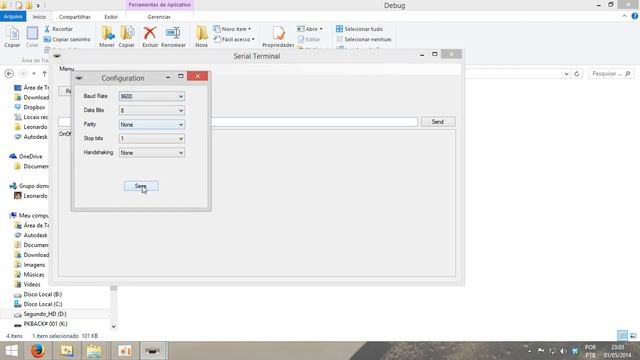The width and height of the screenshot is (640, 360).
Task: Click the Serial Terminal taskbar icon
Action: coord(153,351)
